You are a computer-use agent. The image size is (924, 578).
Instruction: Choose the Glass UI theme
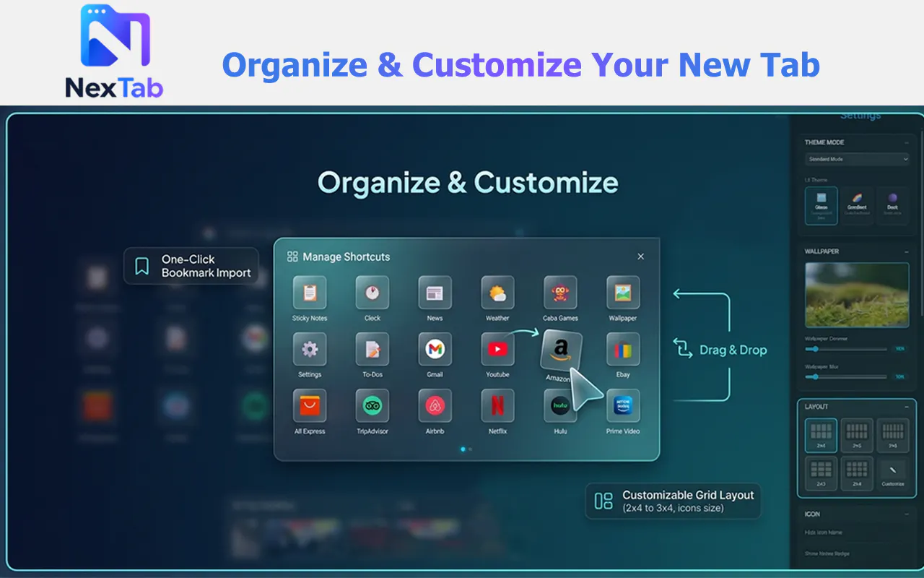tap(821, 206)
